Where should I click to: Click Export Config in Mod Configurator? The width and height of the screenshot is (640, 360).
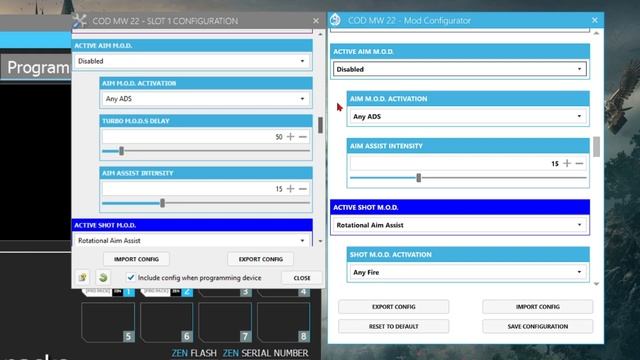(393, 307)
